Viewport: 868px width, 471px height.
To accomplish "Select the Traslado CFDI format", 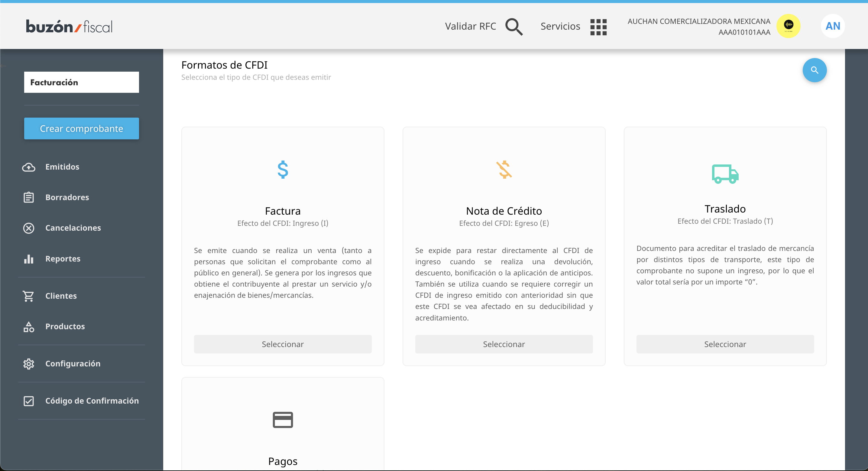I will [x=725, y=344].
